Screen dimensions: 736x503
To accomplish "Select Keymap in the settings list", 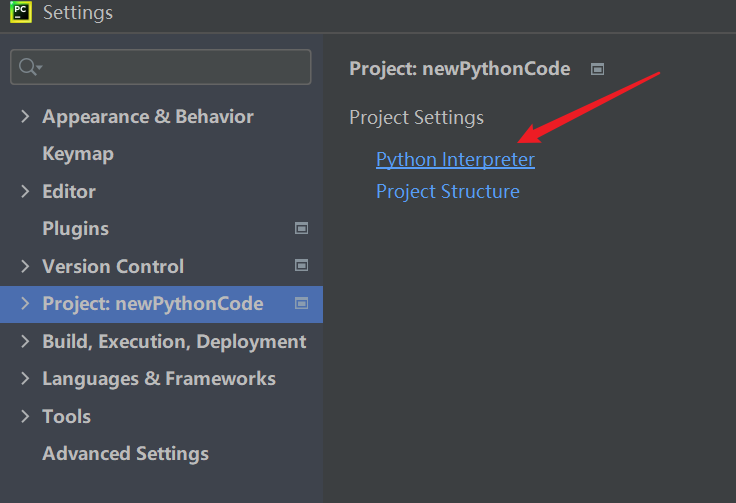I will [x=78, y=154].
